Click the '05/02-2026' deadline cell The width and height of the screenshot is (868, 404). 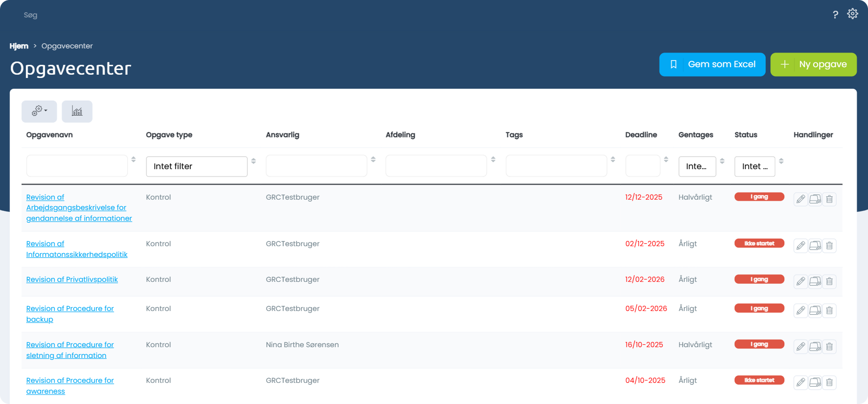(646, 309)
